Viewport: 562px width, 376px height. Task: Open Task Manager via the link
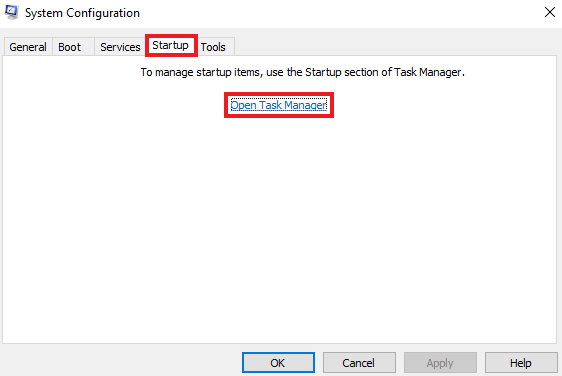[279, 105]
